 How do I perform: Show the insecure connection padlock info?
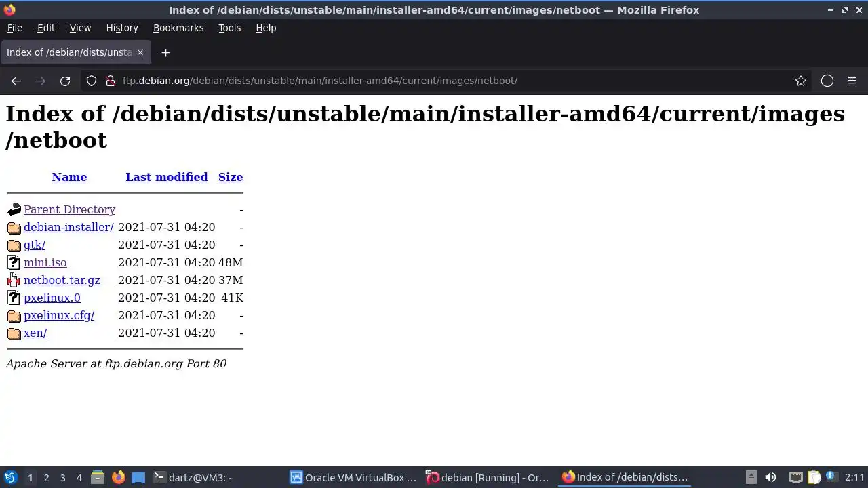[x=110, y=81]
